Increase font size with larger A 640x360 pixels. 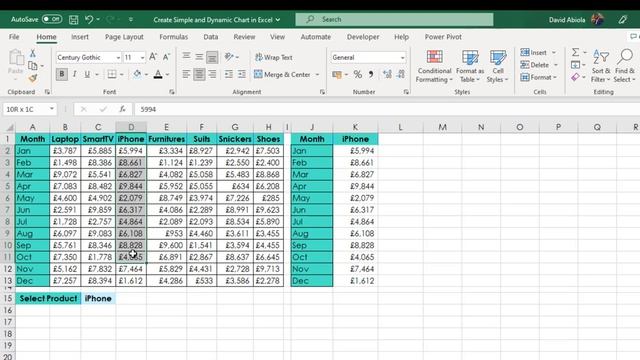pyautogui.click(x=153, y=57)
